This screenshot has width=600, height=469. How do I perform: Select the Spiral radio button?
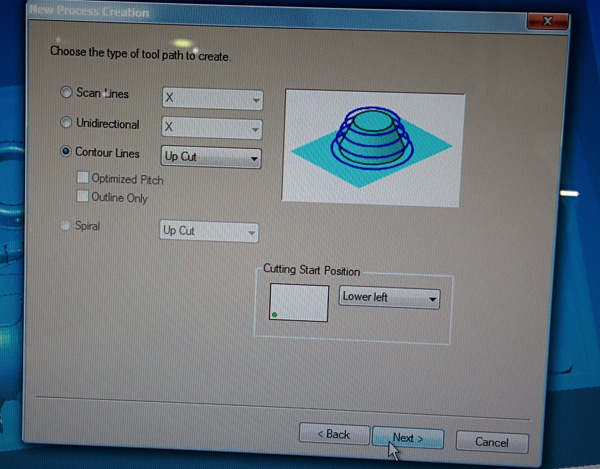tap(65, 225)
